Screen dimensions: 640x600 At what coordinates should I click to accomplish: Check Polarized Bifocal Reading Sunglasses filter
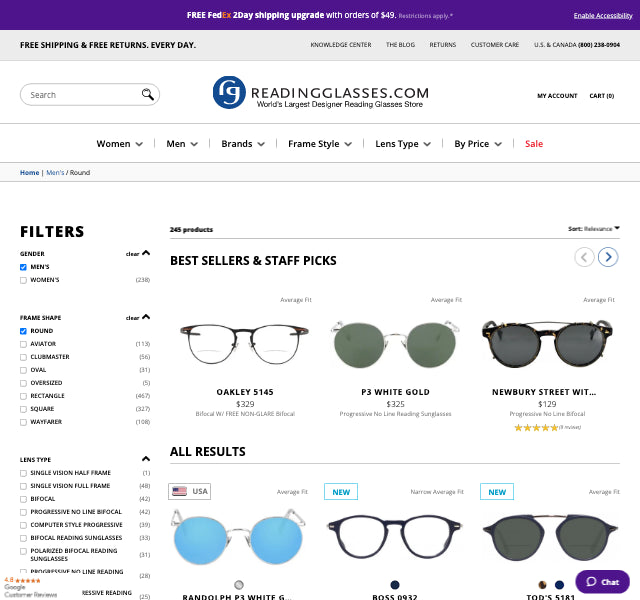tap(23, 551)
